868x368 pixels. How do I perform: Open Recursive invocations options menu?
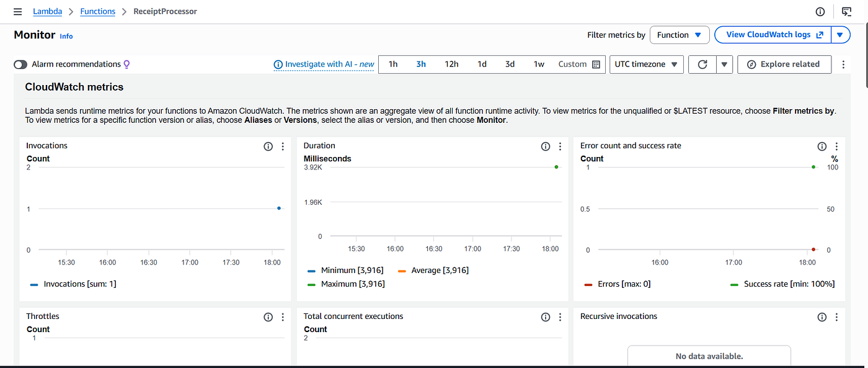click(x=836, y=317)
